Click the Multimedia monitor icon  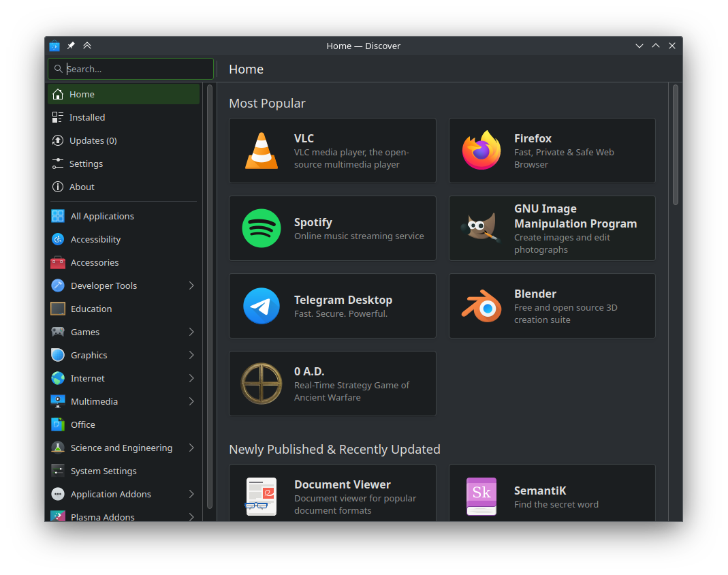[x=58, y=402]
